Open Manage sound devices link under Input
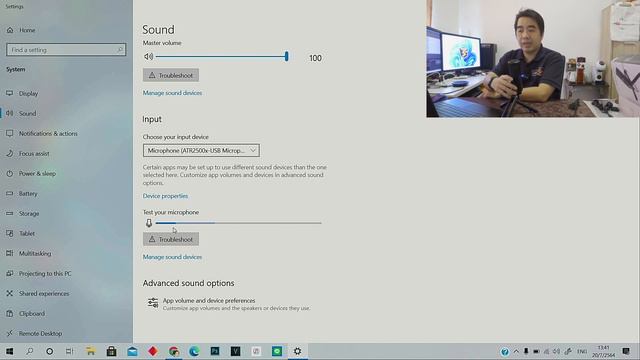640x360 pixels. 172,257
